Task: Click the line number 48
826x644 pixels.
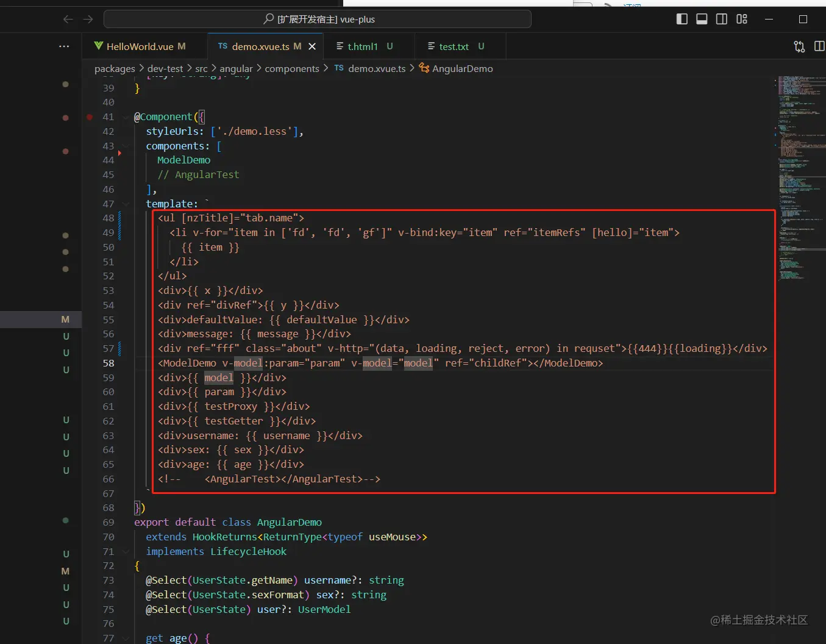Action: coord(109,218)
